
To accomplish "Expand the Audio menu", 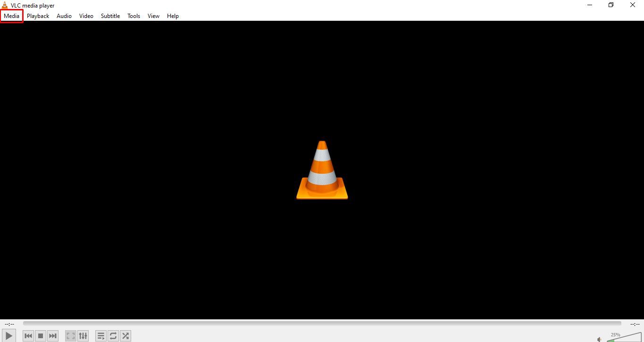I will (64, 16).
